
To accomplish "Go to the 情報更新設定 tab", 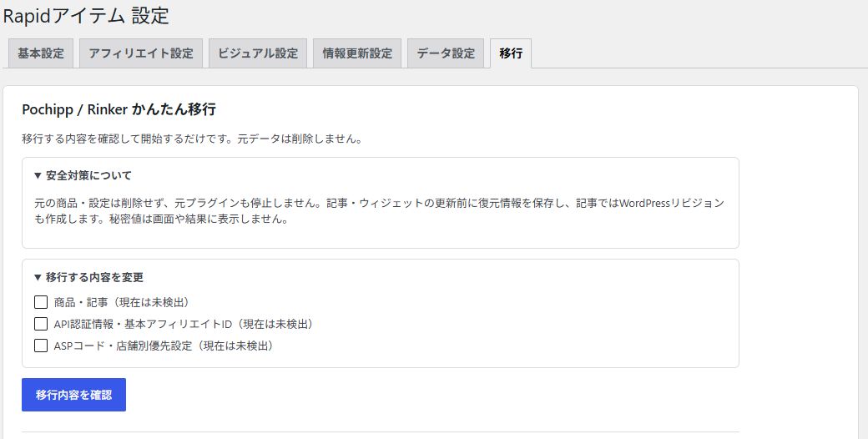I will [x=357, y=53].
